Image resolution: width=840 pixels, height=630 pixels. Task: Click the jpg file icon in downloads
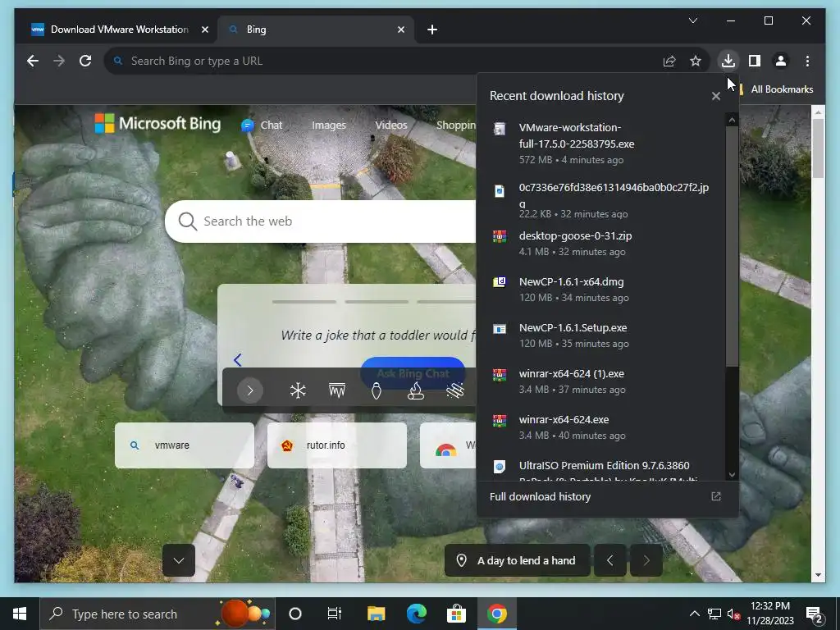[x=500, y=191]
